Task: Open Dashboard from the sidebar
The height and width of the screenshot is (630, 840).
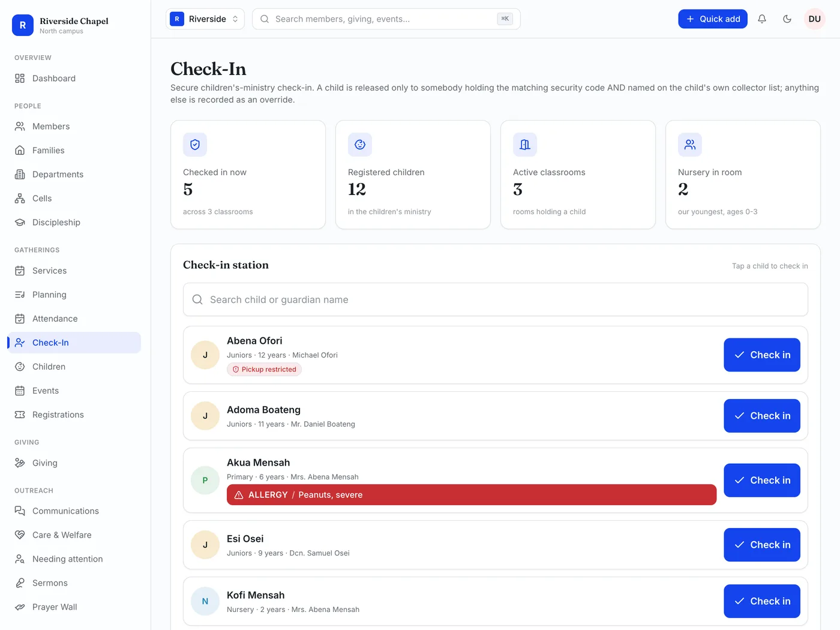Action: coord(74,79)
